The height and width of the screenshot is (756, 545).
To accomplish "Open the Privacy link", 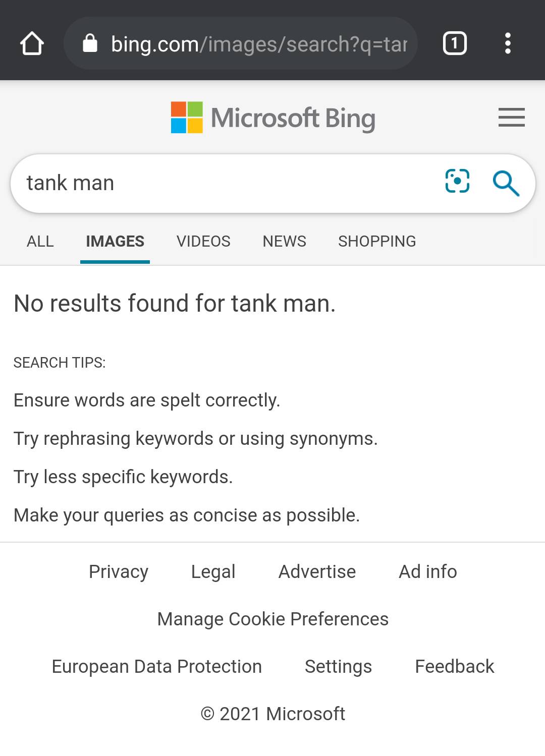I will [x=118, y=572].
